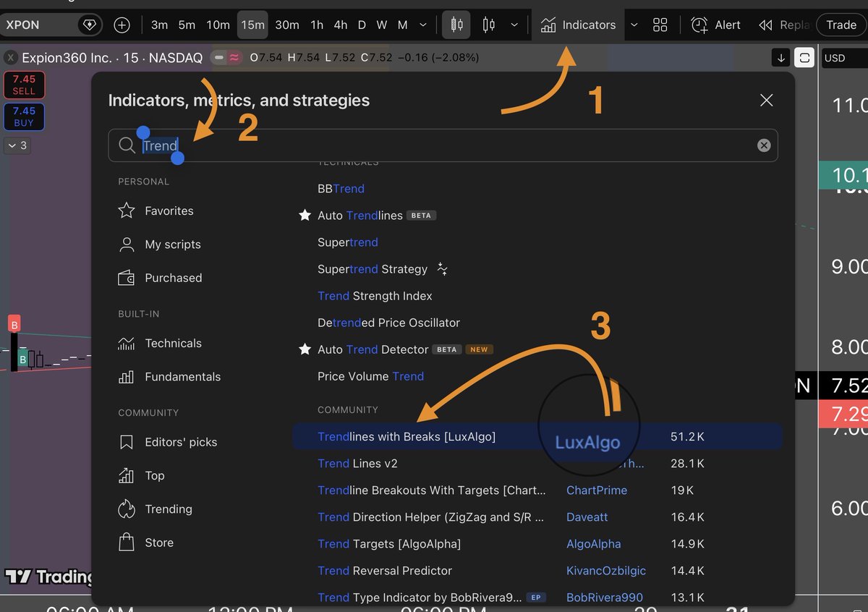Open the Trade button
Viewport: 868px width, 612px height.
(841, 25)
